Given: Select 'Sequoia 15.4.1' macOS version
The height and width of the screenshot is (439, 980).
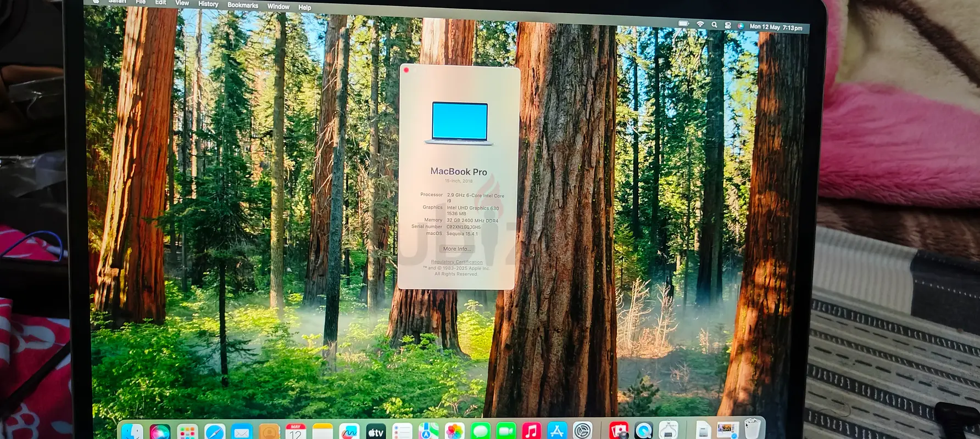Looking at the screenshot, I should (462, 233).
